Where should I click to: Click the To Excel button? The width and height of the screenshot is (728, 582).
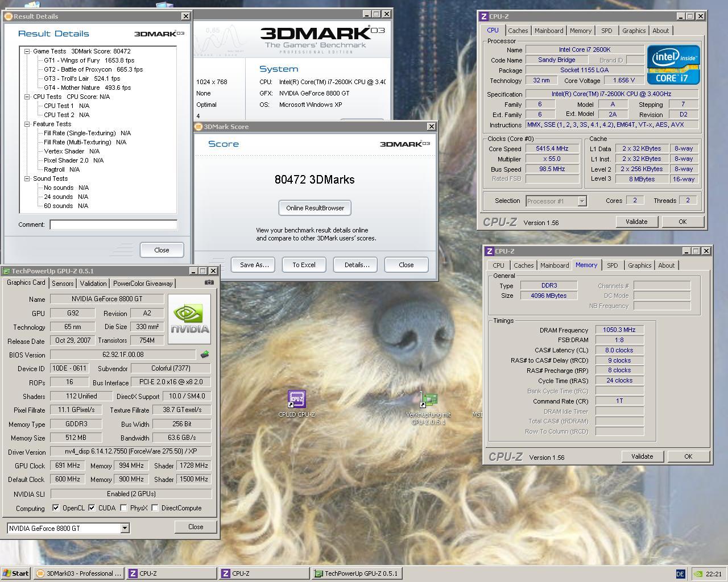pyautogui.click(x=304, y=265)
